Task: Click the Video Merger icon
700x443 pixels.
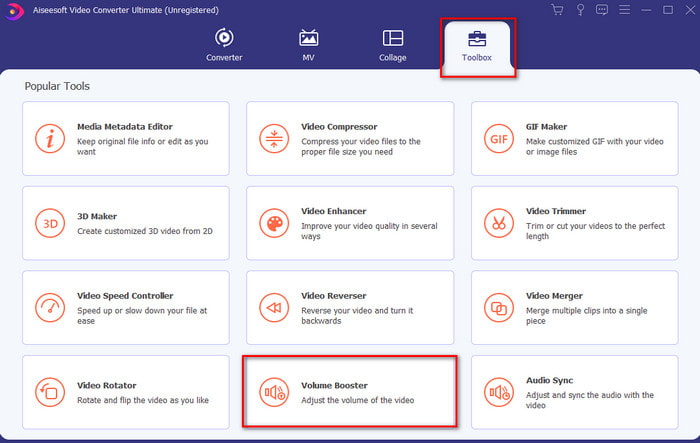Action: pos(499,308)
